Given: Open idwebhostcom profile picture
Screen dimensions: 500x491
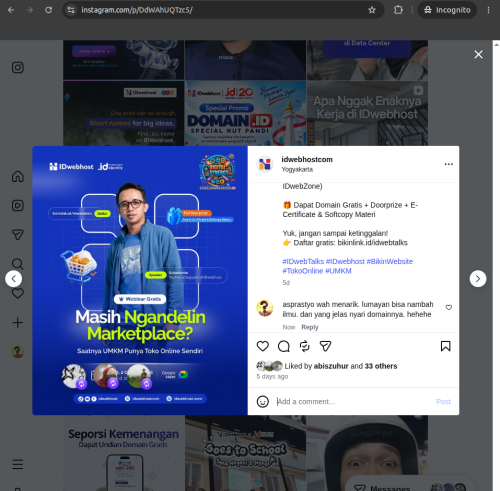Looking at the screenshot, I should pyautogui.click(x=265, y=164).
